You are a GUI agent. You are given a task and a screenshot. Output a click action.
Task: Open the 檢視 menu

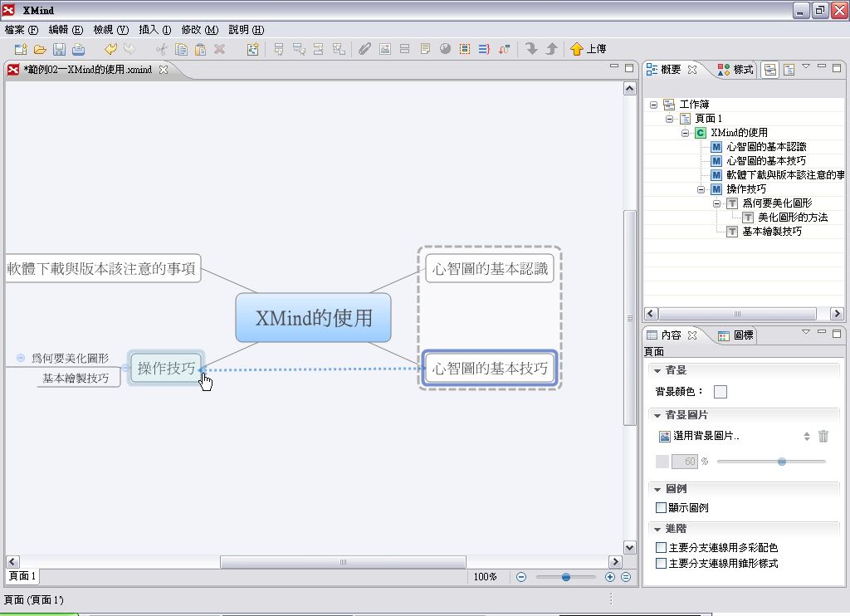[111, 30]
